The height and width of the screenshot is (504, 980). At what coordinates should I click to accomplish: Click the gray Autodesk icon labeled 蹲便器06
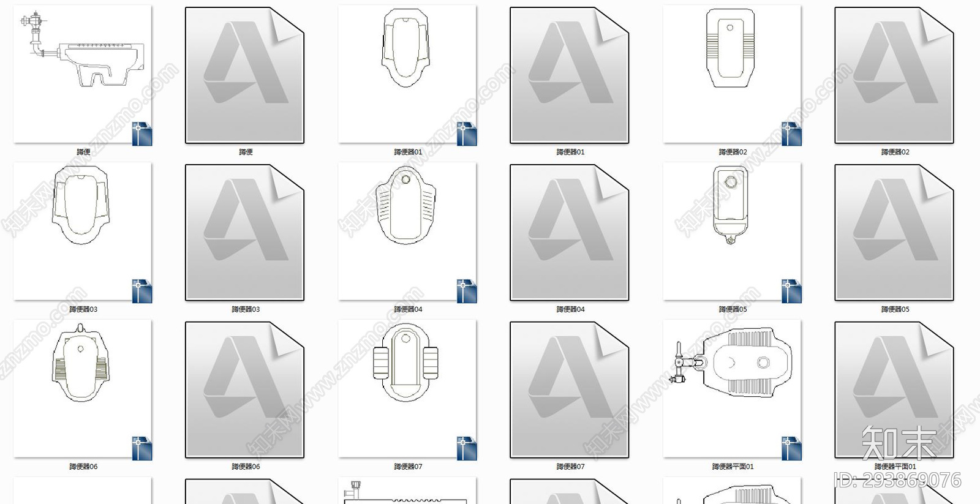tap(245, 390)
